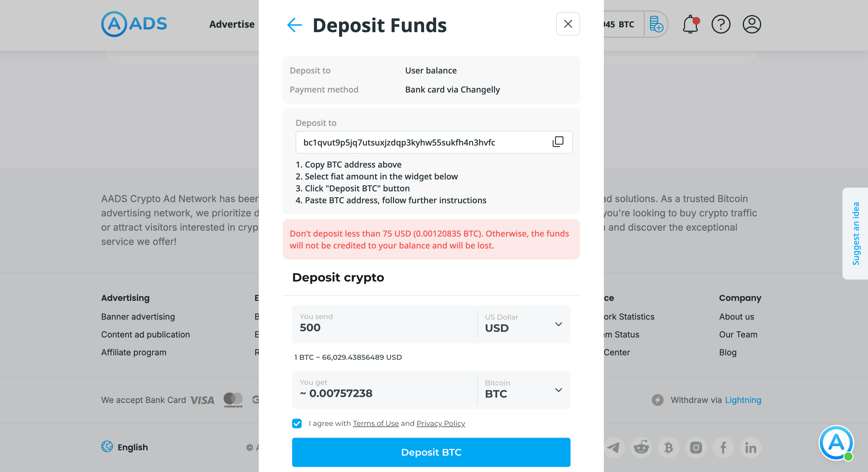The image size is (868, 472).
Task: Click the copy BTC address icon
Action: 558,142
